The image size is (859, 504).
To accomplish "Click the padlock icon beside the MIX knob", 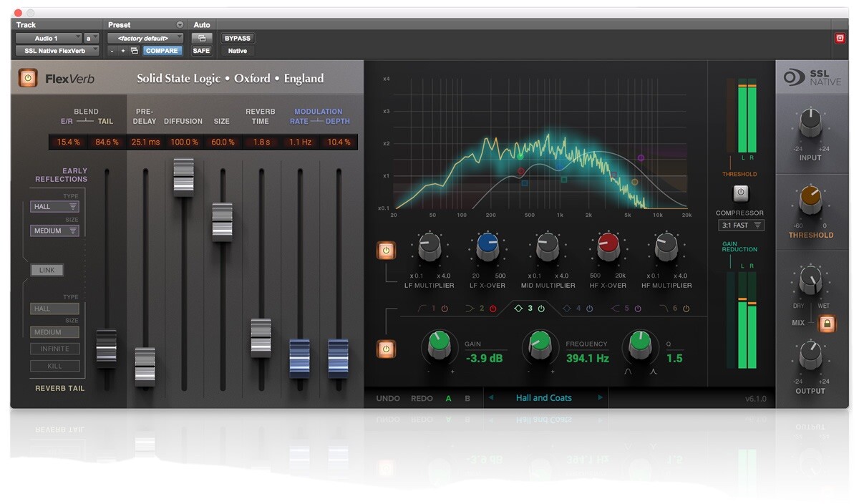I will click(x=827, y=324).
